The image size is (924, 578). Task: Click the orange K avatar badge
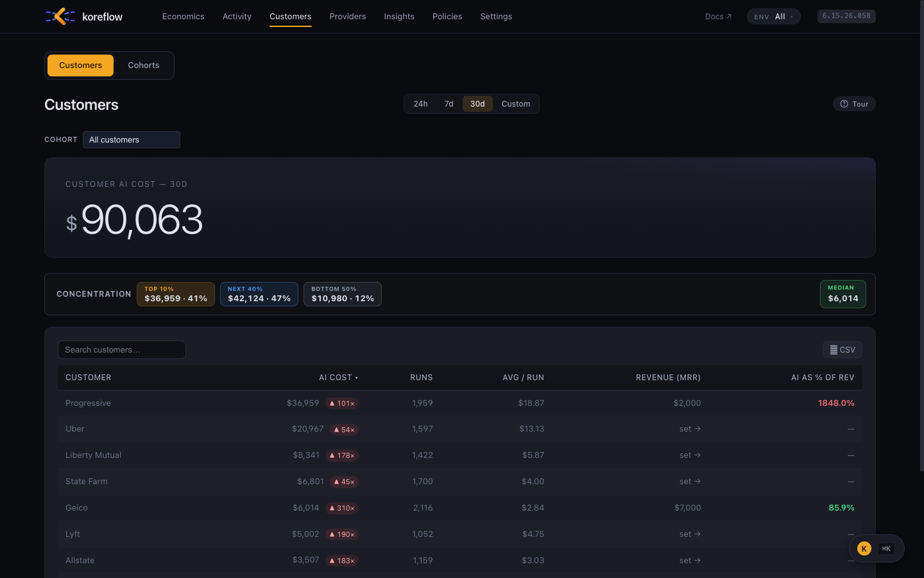(x=864, y=548)
